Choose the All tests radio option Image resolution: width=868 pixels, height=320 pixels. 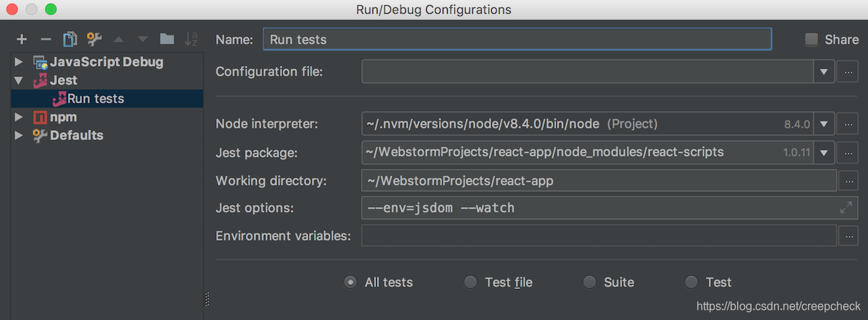point(351,282)
